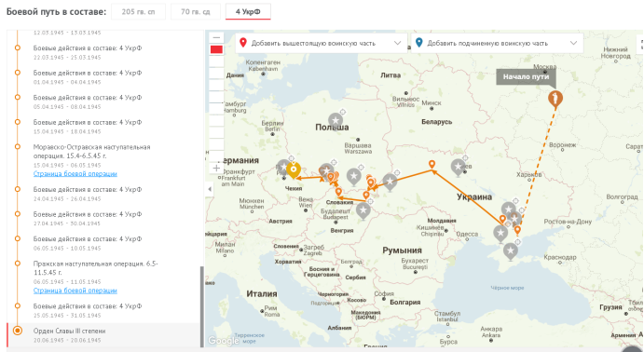
Task: Click the orange person start marker
Action: click(x=555, y=99)
